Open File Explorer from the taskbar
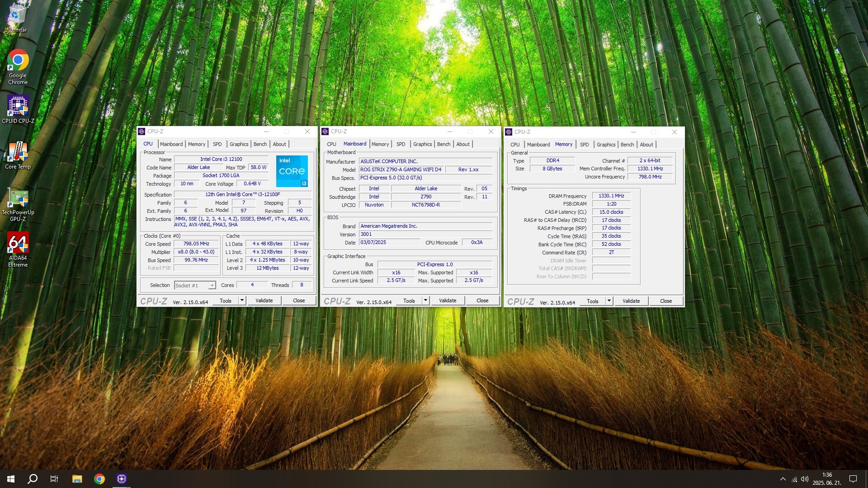The image size is (868, 488). click(x=77, y=479)
